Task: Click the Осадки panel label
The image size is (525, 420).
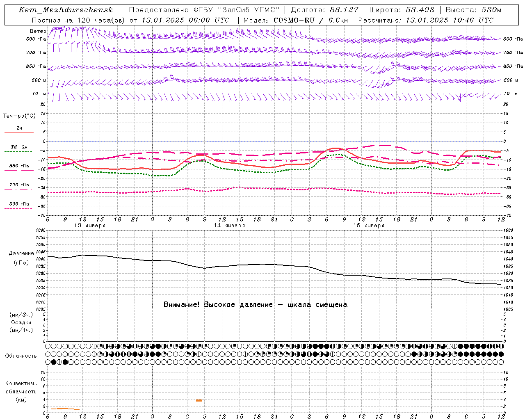Action: (x=21, y=322)
